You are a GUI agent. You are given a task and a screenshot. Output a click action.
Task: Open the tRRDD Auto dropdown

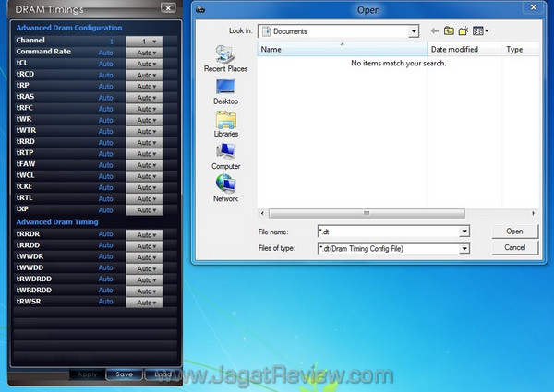tap(144, 246)
